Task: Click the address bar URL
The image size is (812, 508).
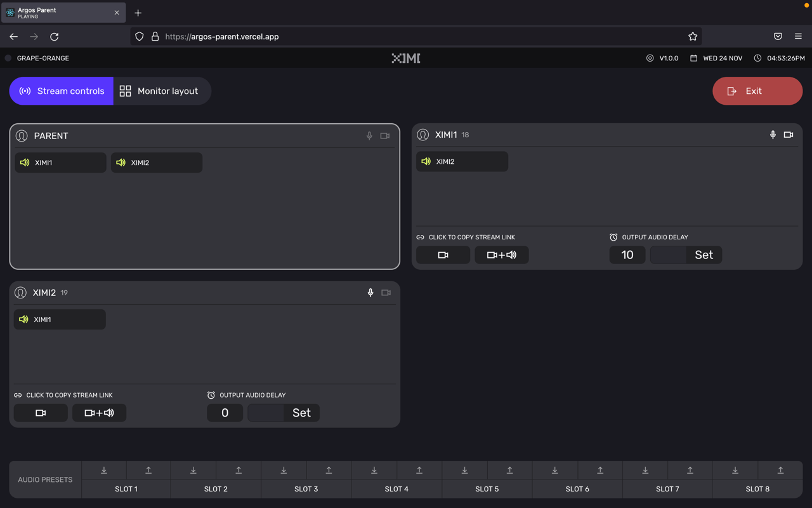Action: tap(222, 37)
